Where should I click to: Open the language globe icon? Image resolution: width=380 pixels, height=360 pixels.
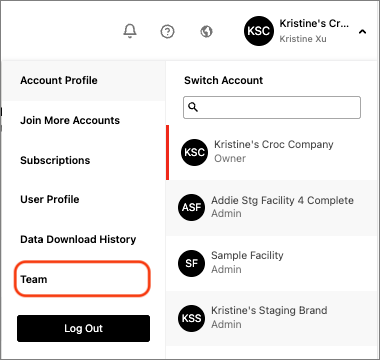pyautogui.click(x=206, y=32)
